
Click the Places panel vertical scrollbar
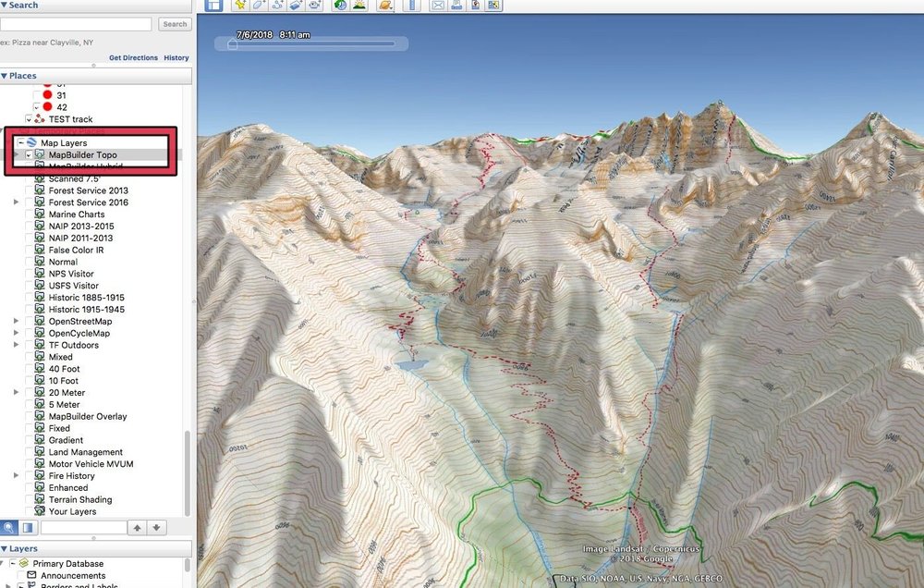[x=188, y=473]
